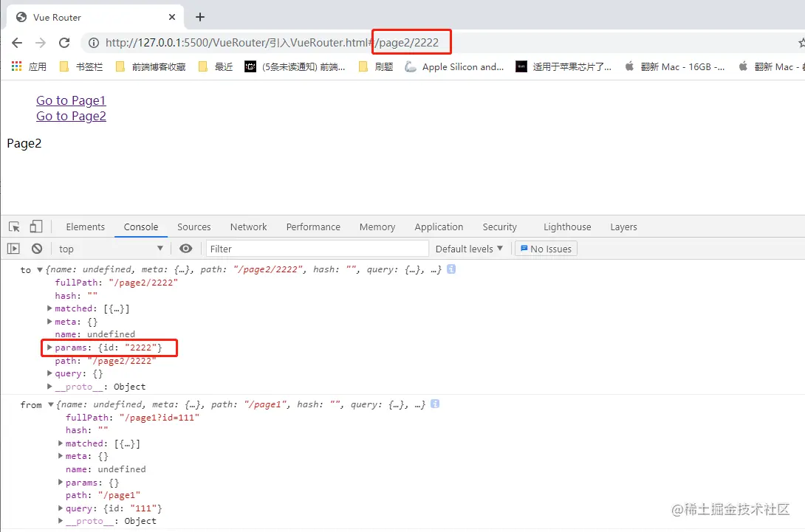Switch to the Security tab
Viewport: 805px width, 532px height.
point(499,227)
